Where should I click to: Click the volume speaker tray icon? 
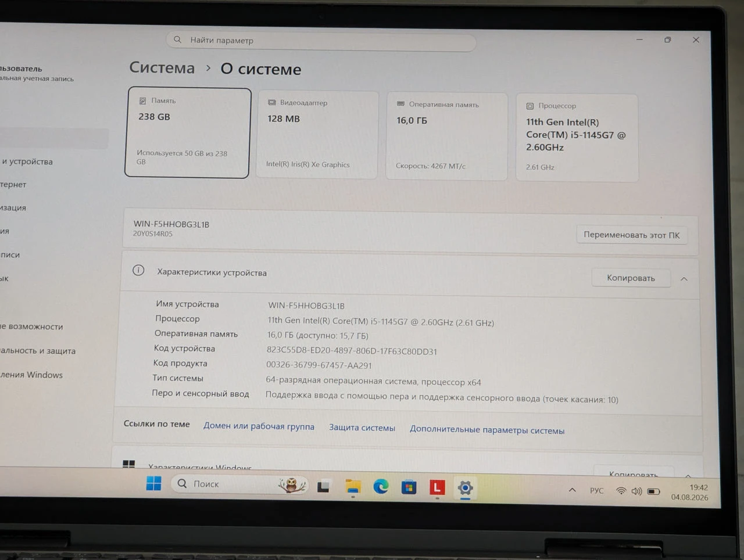coord(636,491)
